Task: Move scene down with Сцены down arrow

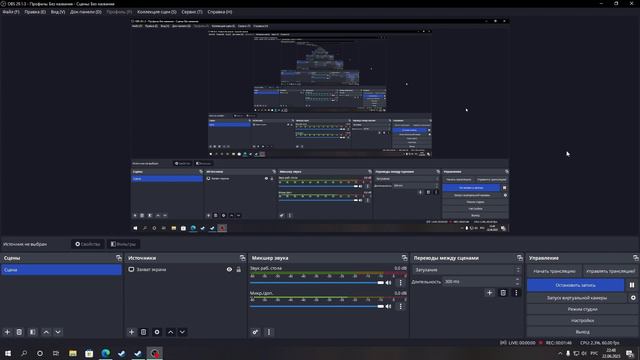Action: 58,332
